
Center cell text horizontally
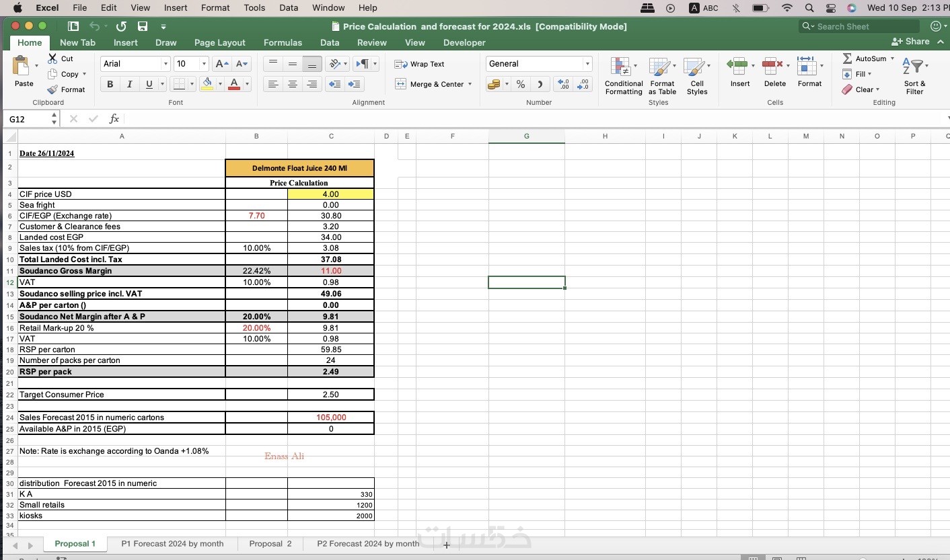coord(292,84)
